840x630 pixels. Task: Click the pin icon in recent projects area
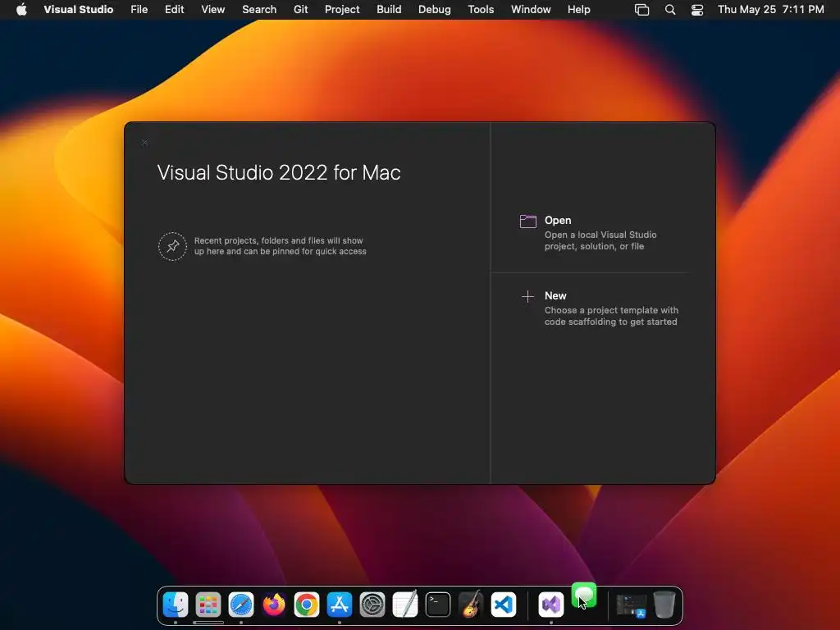coord(172,246)
